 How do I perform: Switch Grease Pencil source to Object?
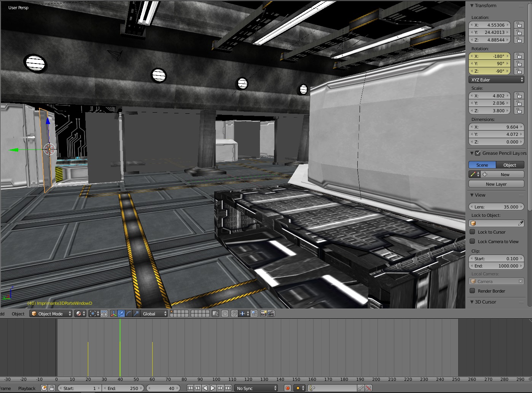[x=510, y=165]
